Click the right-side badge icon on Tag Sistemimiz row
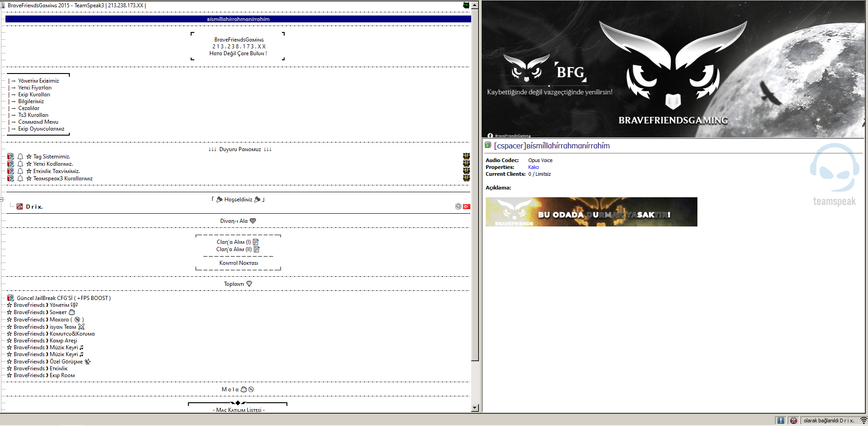 (x=466, y=156)
